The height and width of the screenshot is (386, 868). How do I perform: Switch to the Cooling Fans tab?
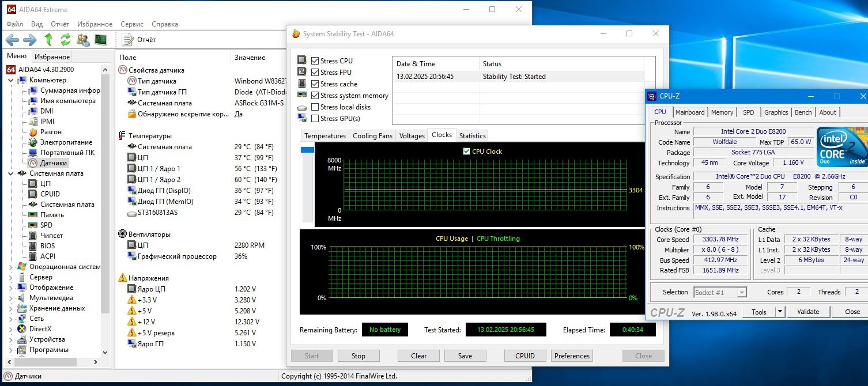tap(372, 136)
